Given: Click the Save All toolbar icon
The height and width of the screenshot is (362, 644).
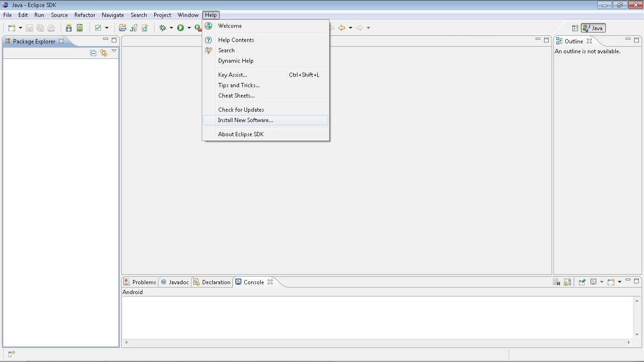Looking at the screenshot, I should 40,28.
